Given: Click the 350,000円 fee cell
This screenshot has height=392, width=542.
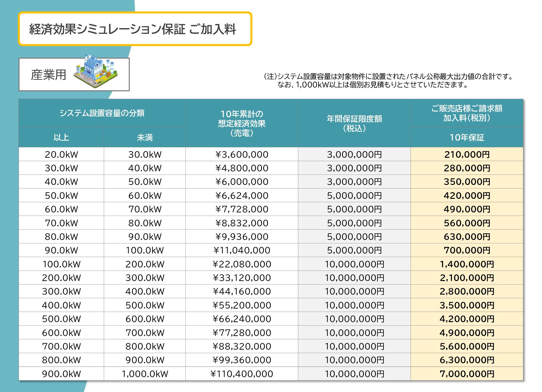Looking at the screenshot, I should 467,181.
